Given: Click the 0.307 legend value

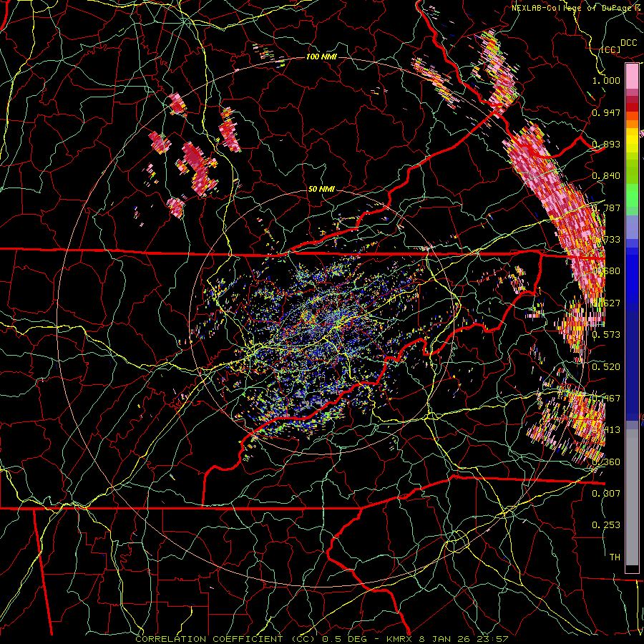Looking at the screenshot, I should coord(606,493).
